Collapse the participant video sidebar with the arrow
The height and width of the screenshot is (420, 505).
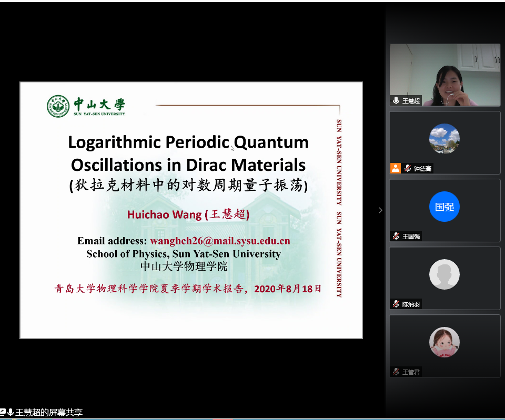pyautogui.click(x=380, y=210)
